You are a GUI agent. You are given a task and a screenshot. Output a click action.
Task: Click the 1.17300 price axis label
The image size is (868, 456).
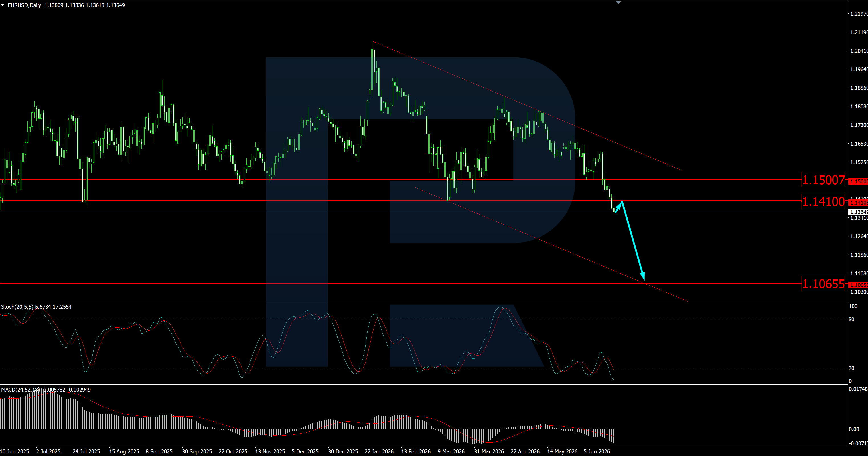pos(859,125)
